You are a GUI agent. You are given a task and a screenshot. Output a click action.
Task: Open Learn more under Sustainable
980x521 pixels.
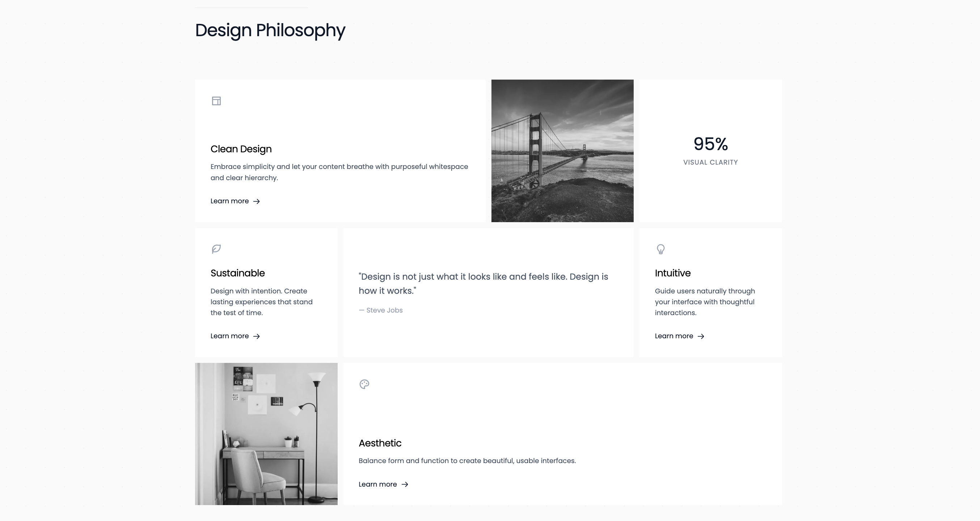point(235,336)
